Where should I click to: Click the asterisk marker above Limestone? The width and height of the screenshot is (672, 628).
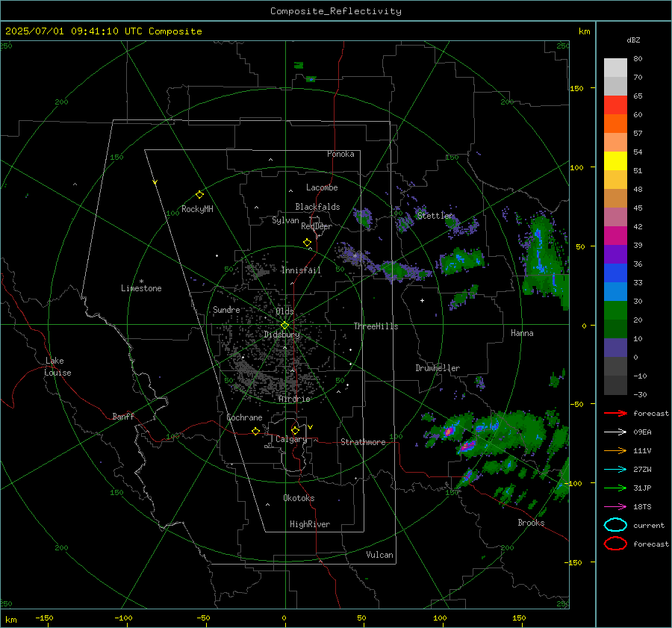141,282
